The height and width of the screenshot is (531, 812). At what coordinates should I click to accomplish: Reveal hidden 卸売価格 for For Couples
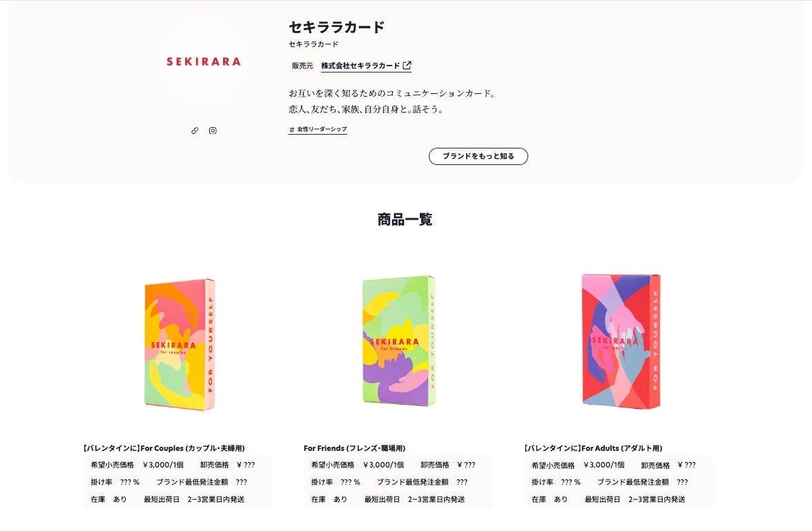(246, 465)
